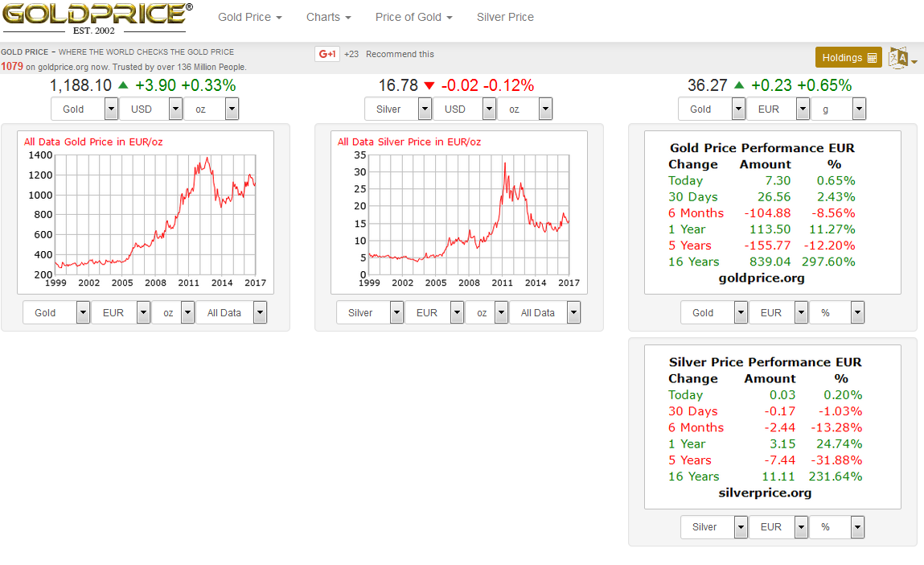This screenshot has height=565, width=924.
Task: Open the Price of Gold menu
Action: click(413, 17)
